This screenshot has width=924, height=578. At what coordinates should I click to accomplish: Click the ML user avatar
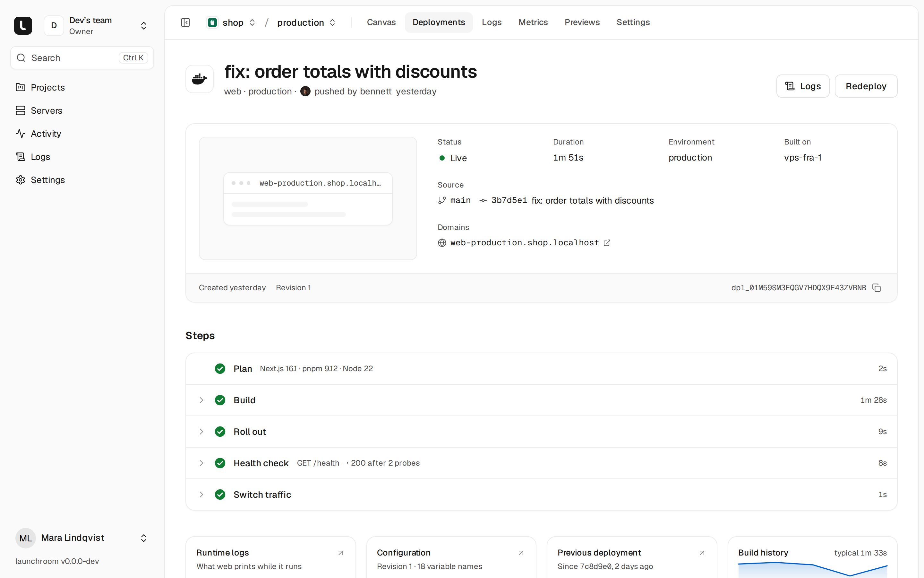26,538
